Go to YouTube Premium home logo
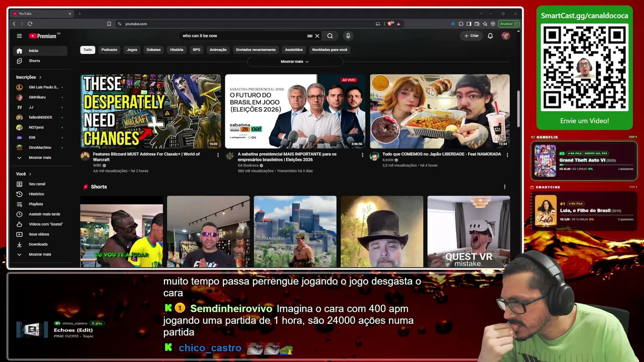 (x=44, y=36)
